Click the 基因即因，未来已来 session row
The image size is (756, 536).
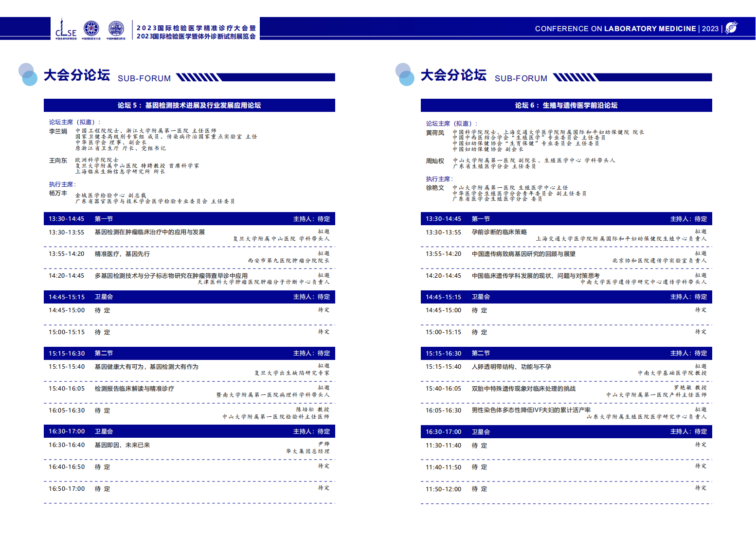coord(122,445)
